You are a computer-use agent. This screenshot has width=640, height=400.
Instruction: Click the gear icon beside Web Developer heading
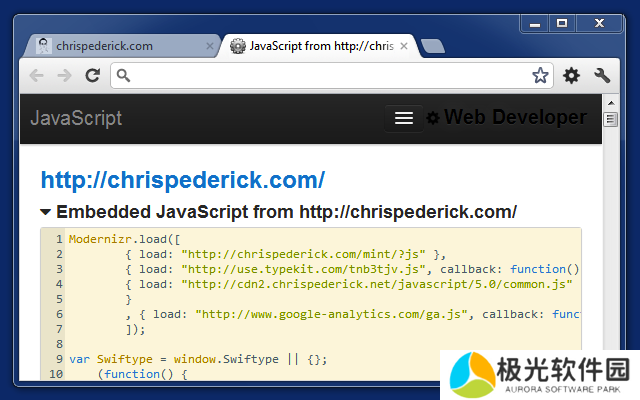click(433, 118)
